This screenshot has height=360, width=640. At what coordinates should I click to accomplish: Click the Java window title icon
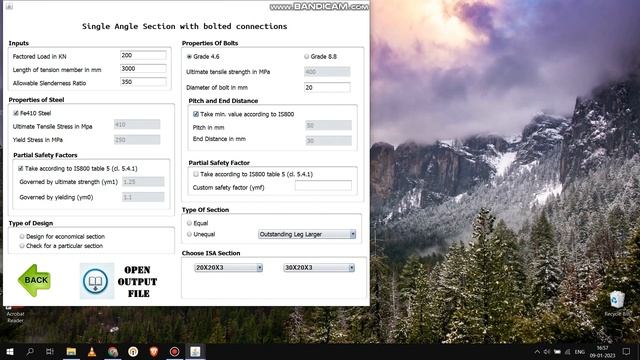[9, 6]
